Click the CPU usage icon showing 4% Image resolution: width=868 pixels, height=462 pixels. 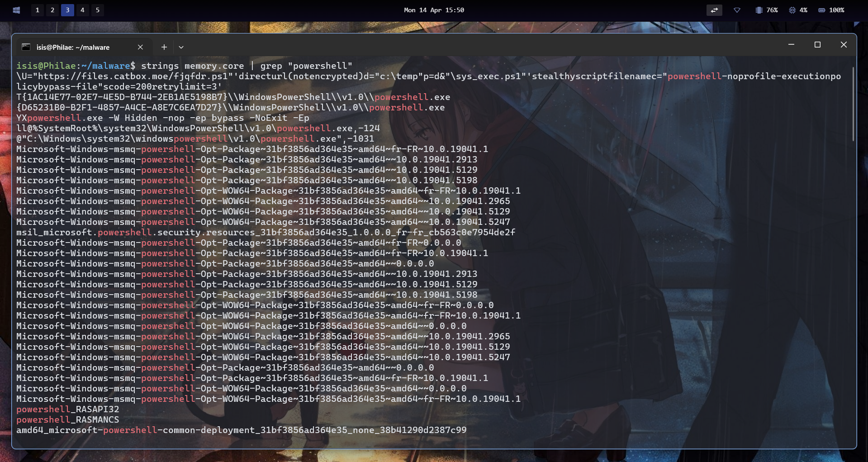792,10
